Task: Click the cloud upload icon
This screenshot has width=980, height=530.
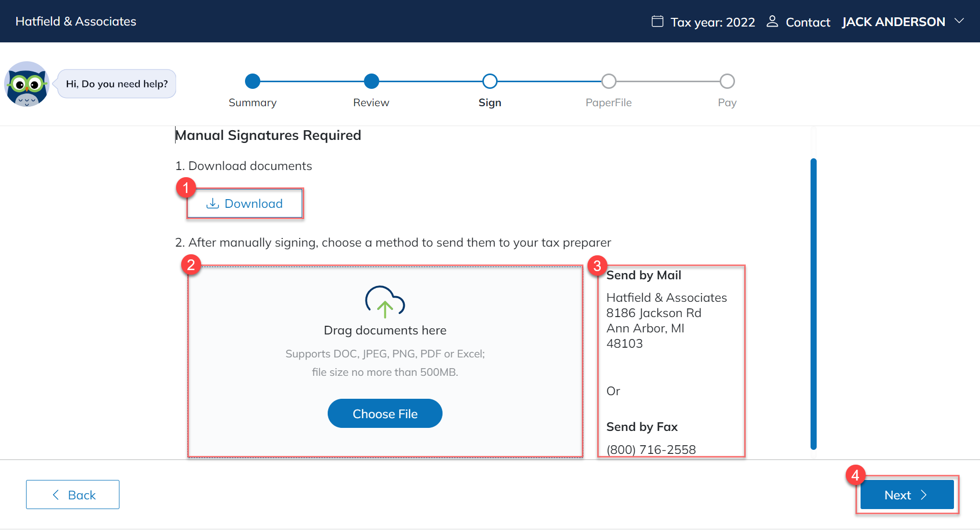Action: coord(385,301)
